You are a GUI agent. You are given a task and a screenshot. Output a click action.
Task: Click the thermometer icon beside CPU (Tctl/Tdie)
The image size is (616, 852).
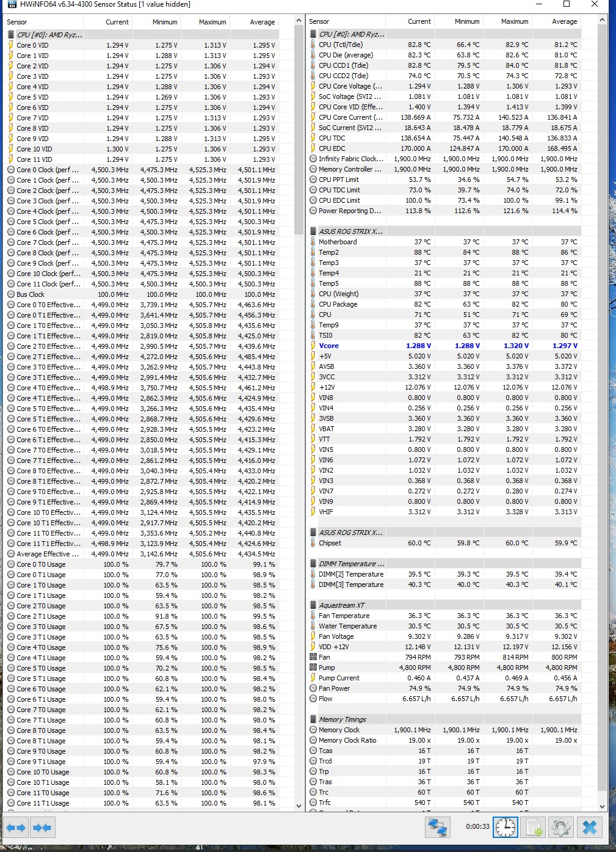tap(313, 45)
